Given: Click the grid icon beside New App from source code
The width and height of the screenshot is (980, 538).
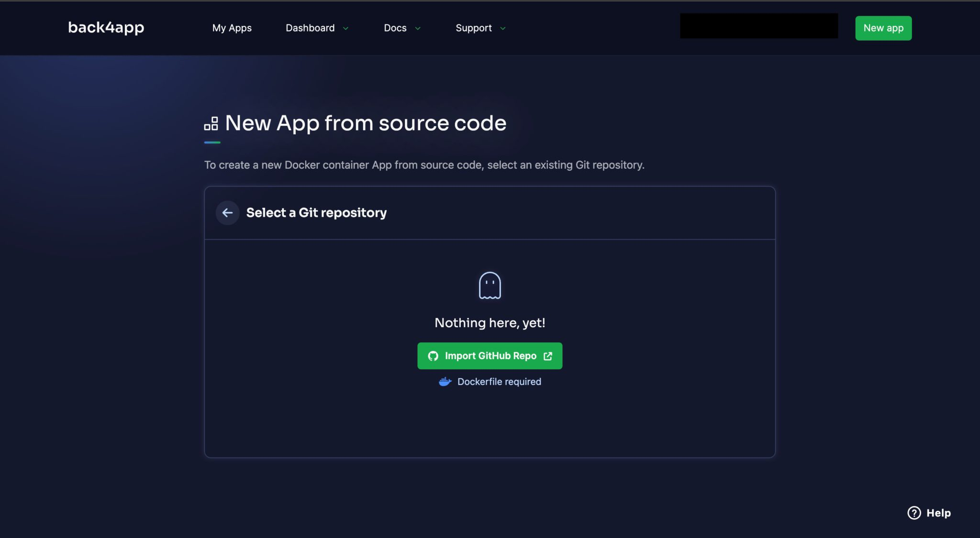Looking at the screenshot, I should (x=211, y=123).
